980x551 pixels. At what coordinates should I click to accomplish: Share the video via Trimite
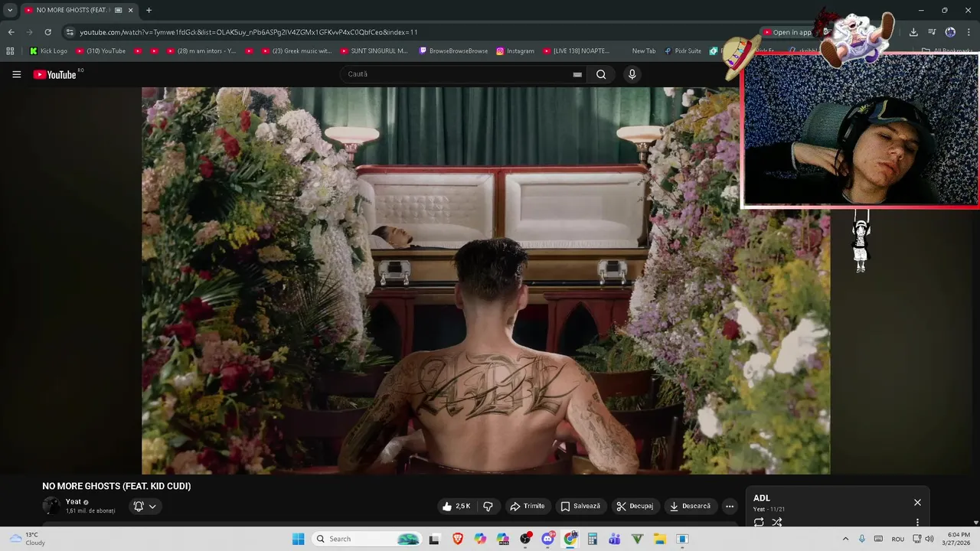pyautogui.click(x=528, y=506)
